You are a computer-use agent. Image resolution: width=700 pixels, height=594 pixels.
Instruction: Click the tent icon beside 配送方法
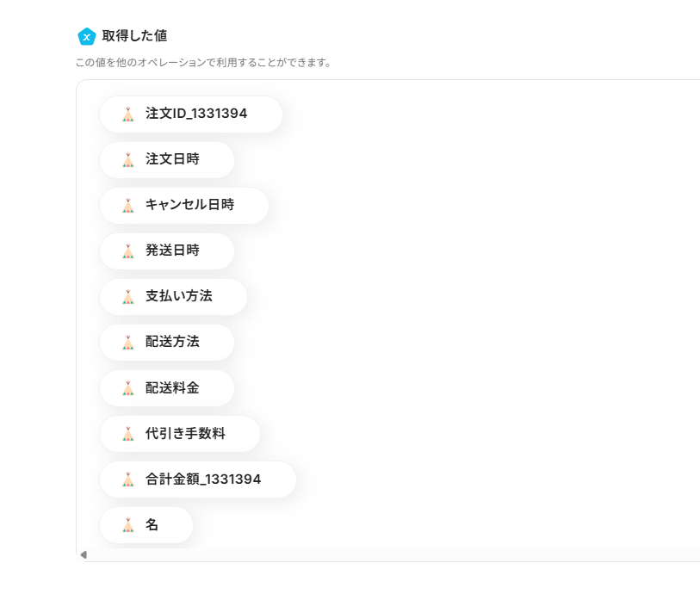click(x=128, y=343)
